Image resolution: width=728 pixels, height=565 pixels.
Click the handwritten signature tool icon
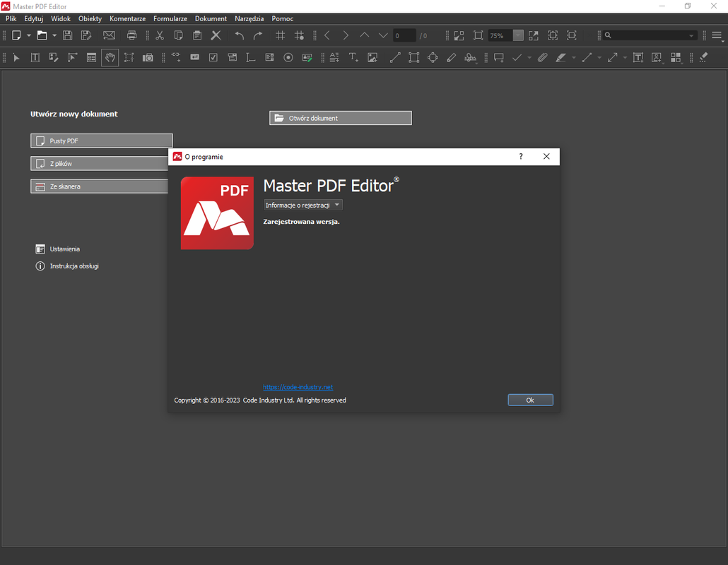470,57
